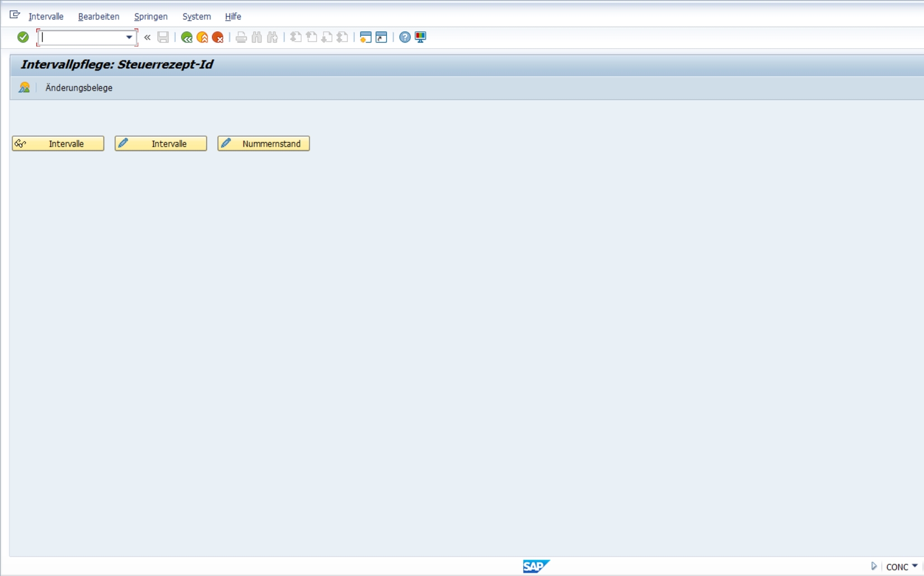The height and width of the screenshot is (576, 924).
Task: Click the Last Page icon
Action: pyautogui.click(x=343, y=38)
